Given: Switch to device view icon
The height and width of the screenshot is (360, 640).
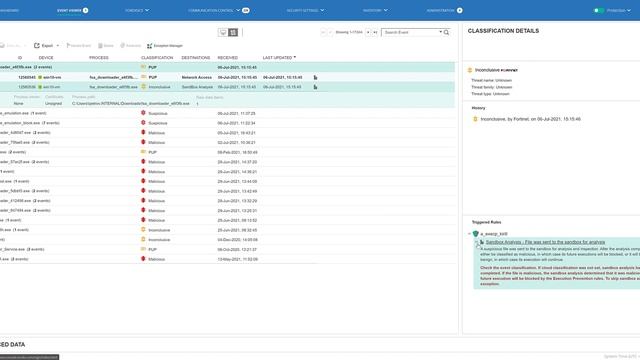Looking at the screenshot, I should (x=223, y=32).
